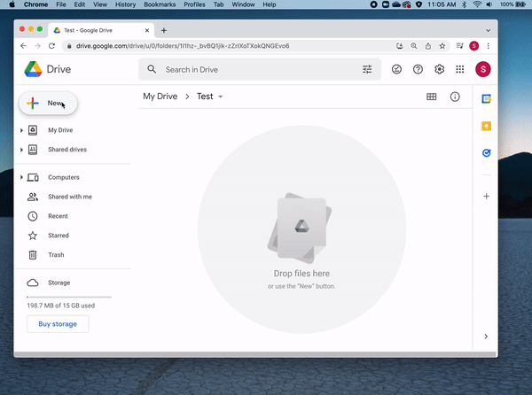
Task: Hide the side panel chevron
Action: pos(486,336)
